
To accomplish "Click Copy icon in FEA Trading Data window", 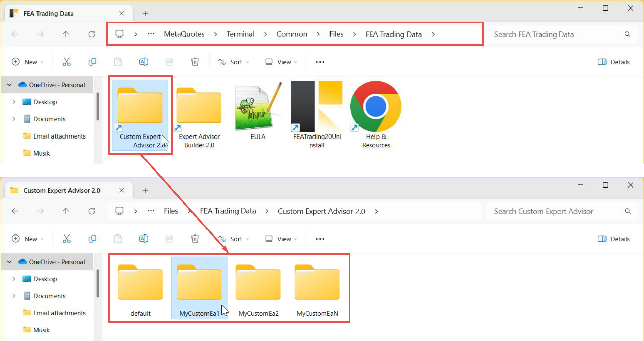I will point(92,62).
